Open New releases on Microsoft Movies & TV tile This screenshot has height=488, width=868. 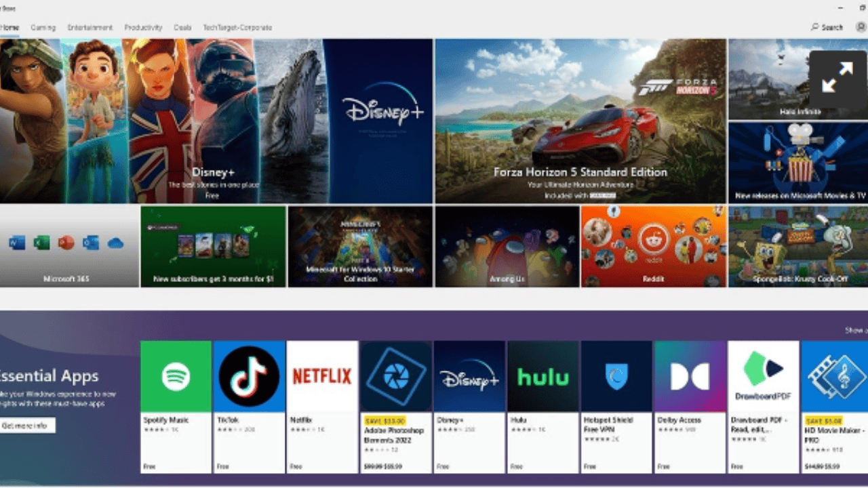[798, 162]
